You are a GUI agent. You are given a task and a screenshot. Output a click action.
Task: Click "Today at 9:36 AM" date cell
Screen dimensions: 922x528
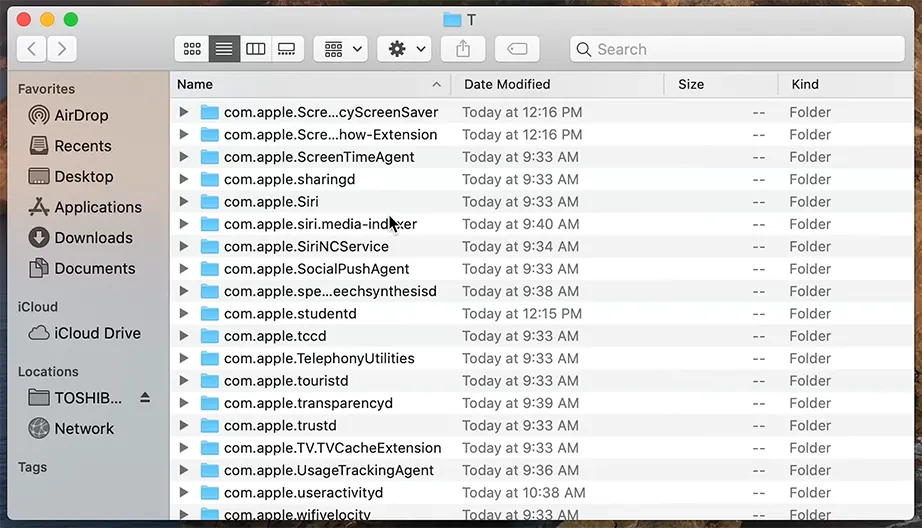520,470
